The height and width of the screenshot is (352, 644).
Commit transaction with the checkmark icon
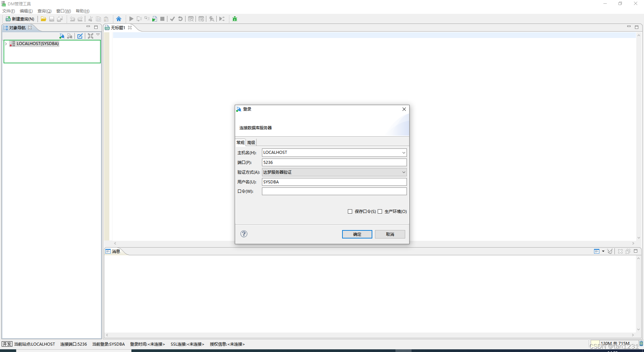pos(172,19)
